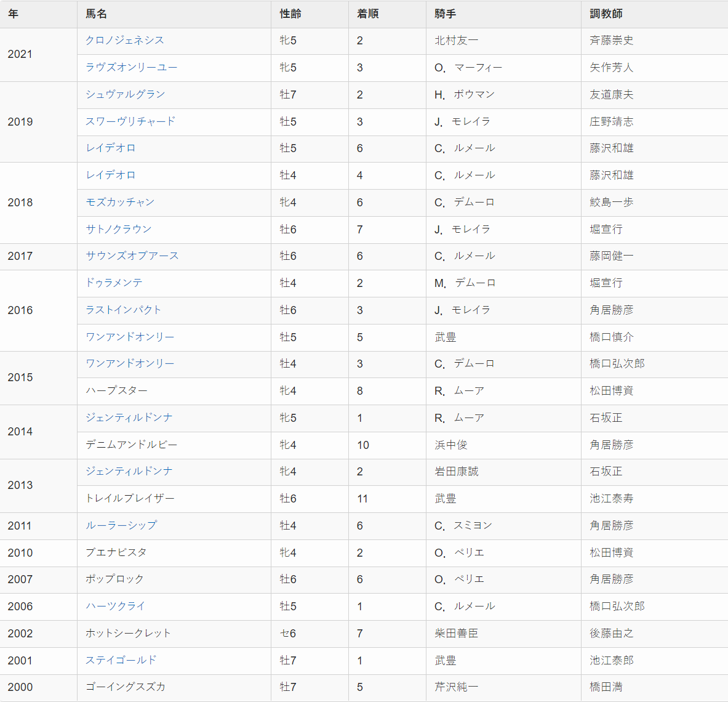Open the クロノジェネシス horse link
This screenshot has height=702, width=728.
point(125,41)
